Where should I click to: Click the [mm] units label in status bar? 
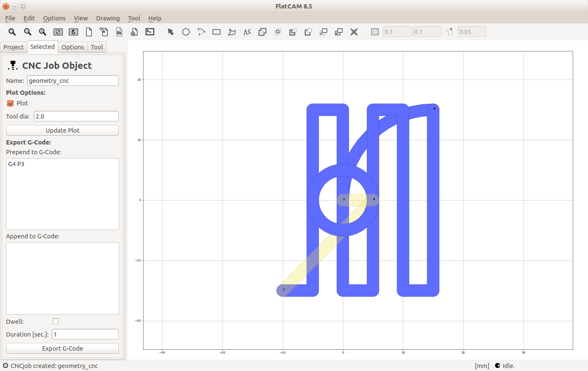pyautogui.click(x=482, y=366)
